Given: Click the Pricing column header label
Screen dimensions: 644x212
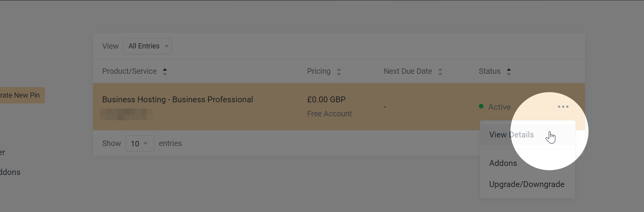Looking at the screenshot, I should (x=319, y=71).
